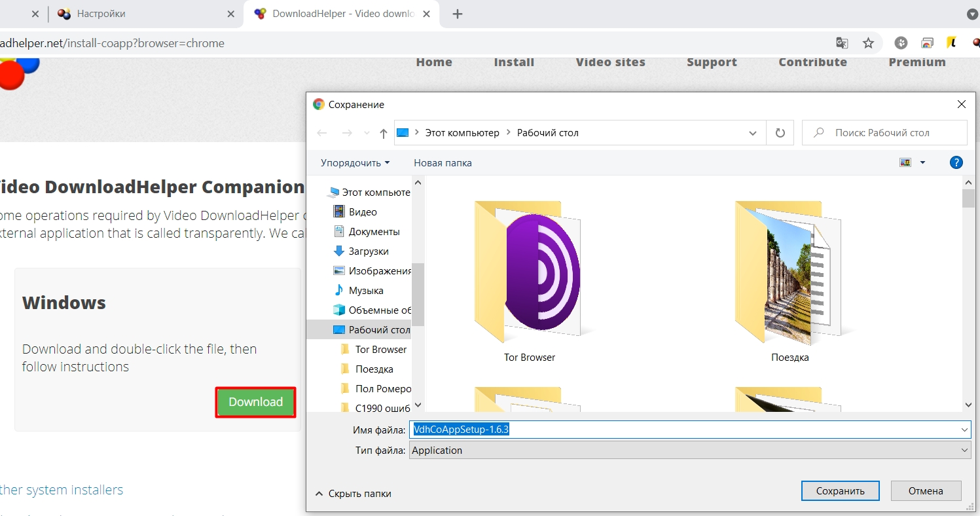Open the help question mark icon
Image resolution: width=980 pixels, height=516 pixels.
pos(956,162)
